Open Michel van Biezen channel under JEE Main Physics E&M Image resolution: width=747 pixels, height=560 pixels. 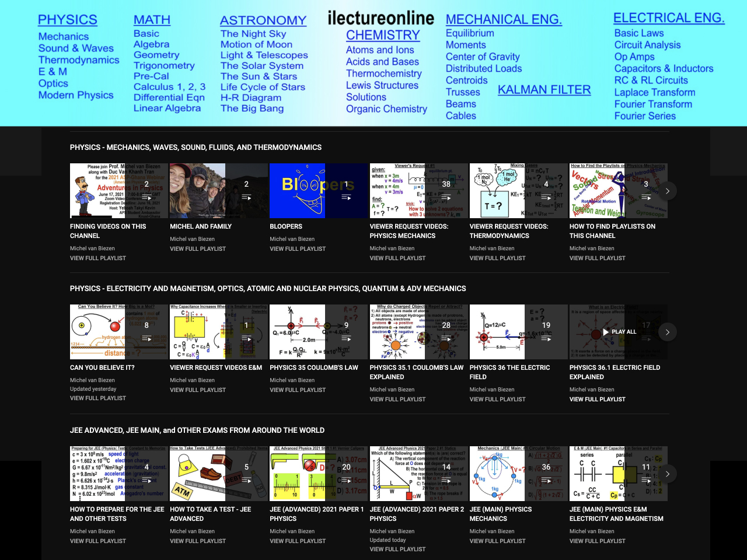click(592, 531)
